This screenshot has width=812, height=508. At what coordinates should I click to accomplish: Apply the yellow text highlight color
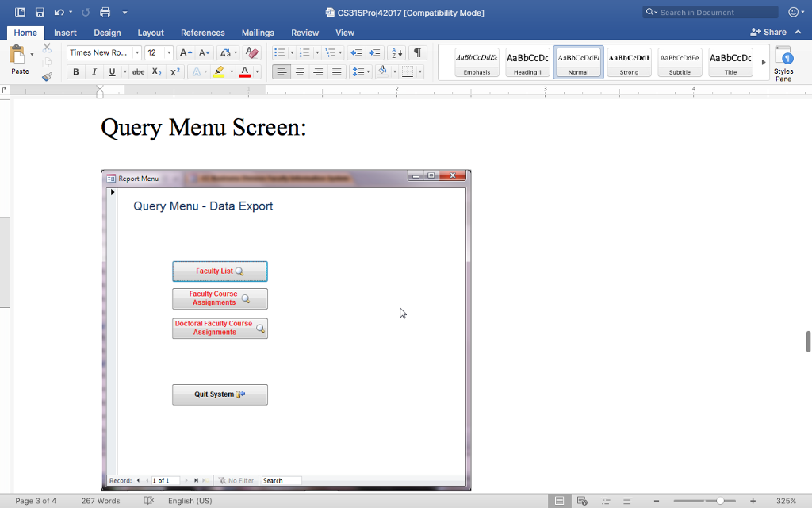[219, 72]
